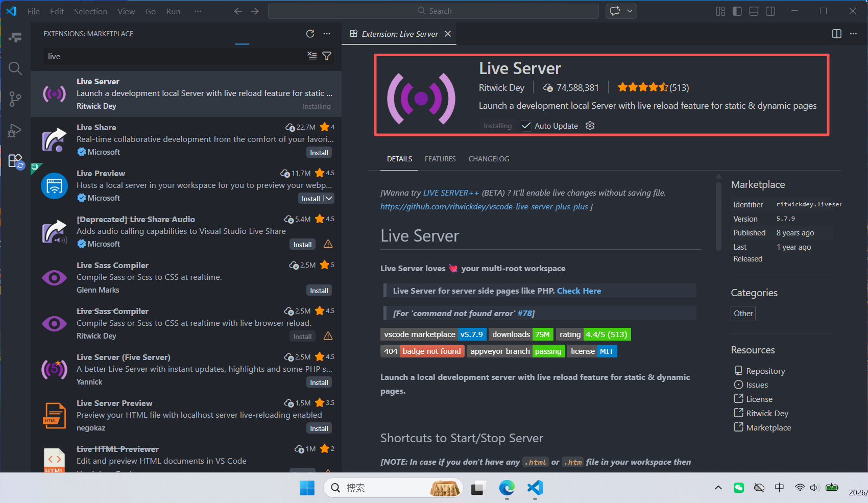Expand Live Preview install options dropdown
This screenshot has width=868, height=503.
pyautogui.click(x=329, y=199)
